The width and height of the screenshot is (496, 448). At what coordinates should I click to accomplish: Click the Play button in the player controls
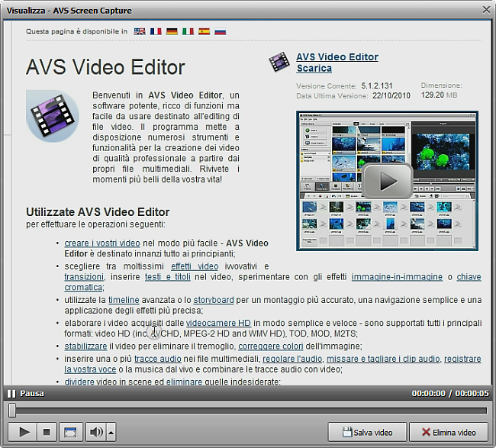coord(24,432)
